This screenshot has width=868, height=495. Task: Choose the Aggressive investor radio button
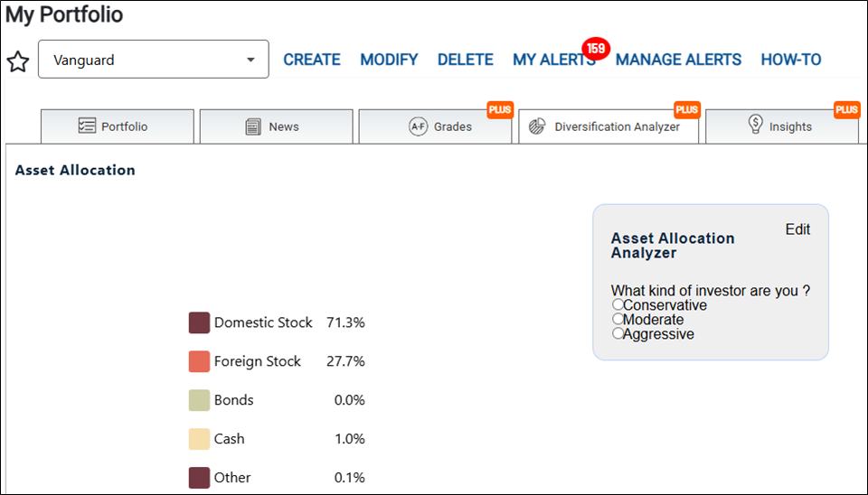click(x=618, y=333)
